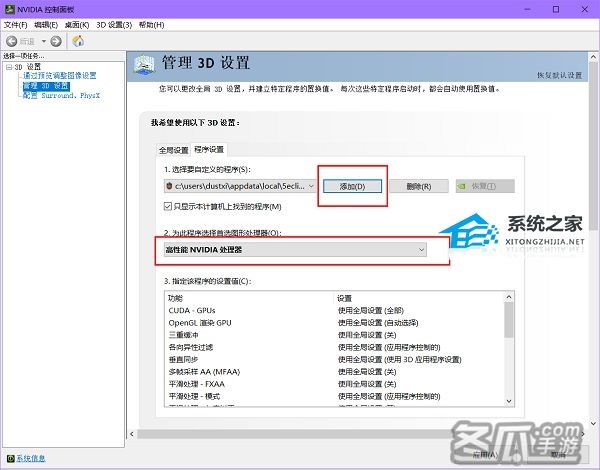Screen dimensions: 600x470
Task: Select the 多帧采样 AA (MFAA) row
Action: click(336, 372)
